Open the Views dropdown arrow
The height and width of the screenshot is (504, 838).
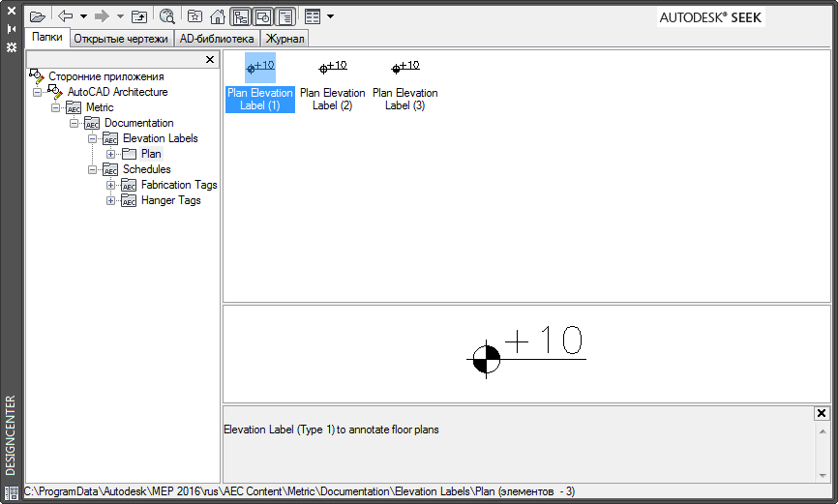(330, 16)
